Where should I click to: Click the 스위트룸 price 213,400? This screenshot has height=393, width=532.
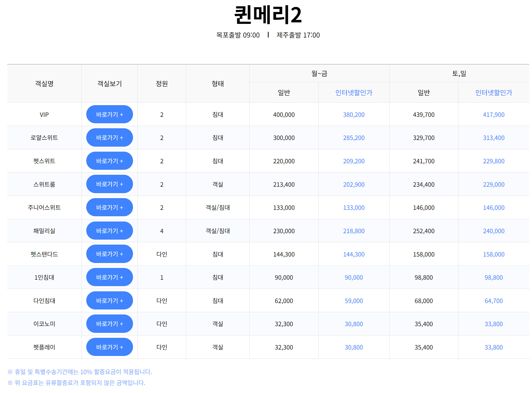pyautogui.click(x=284, y=184)
